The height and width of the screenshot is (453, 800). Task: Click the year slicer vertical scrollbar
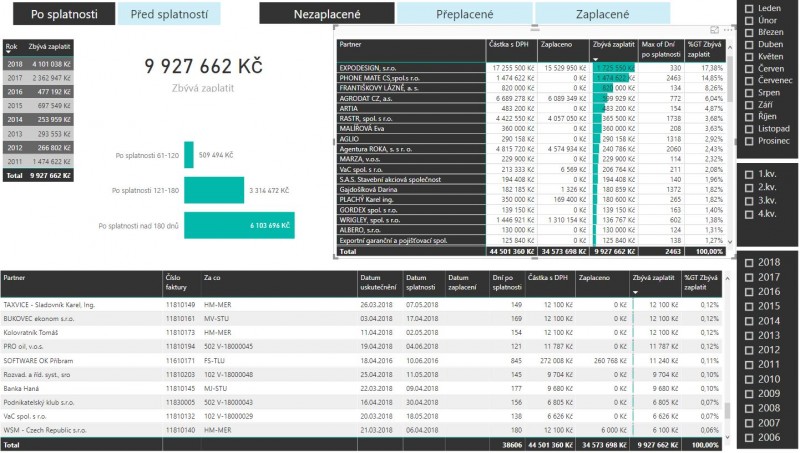pos(726,409)
